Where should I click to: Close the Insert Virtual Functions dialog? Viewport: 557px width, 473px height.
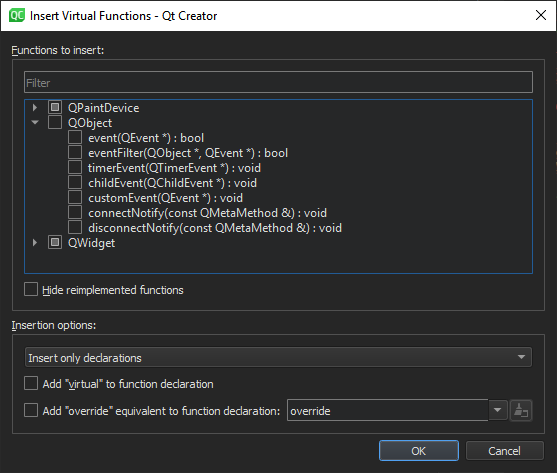tap(541, 15)
